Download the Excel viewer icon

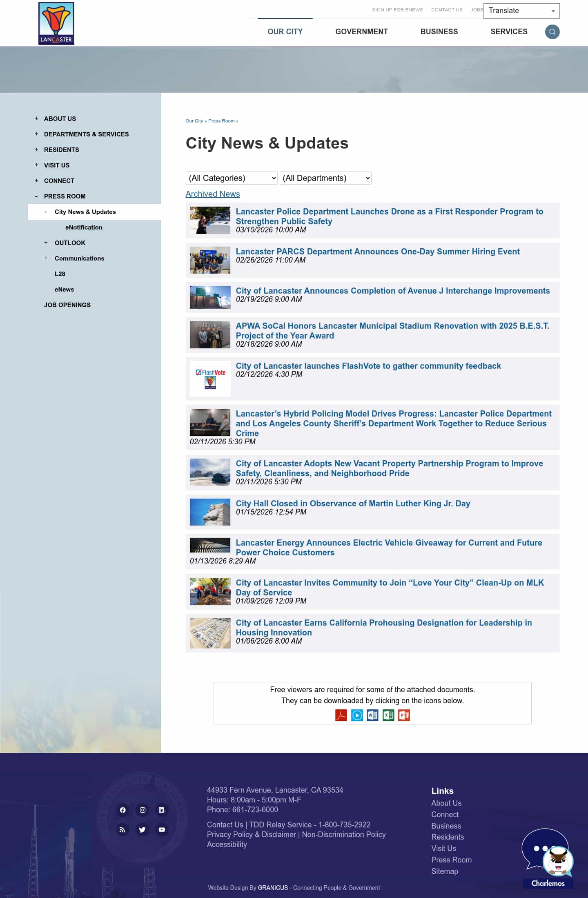point(388,715)
